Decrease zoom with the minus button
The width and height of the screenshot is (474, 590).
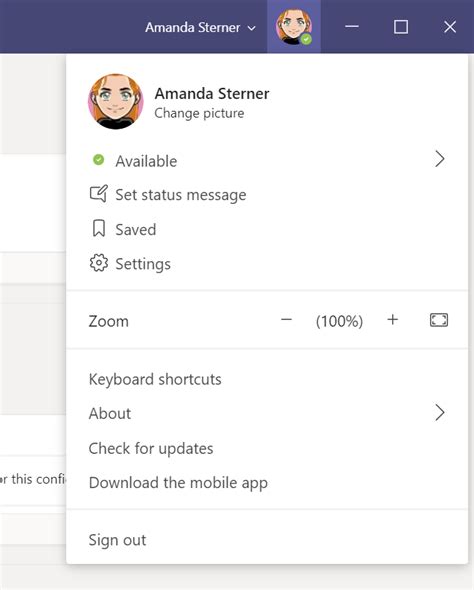pos(286,320)
